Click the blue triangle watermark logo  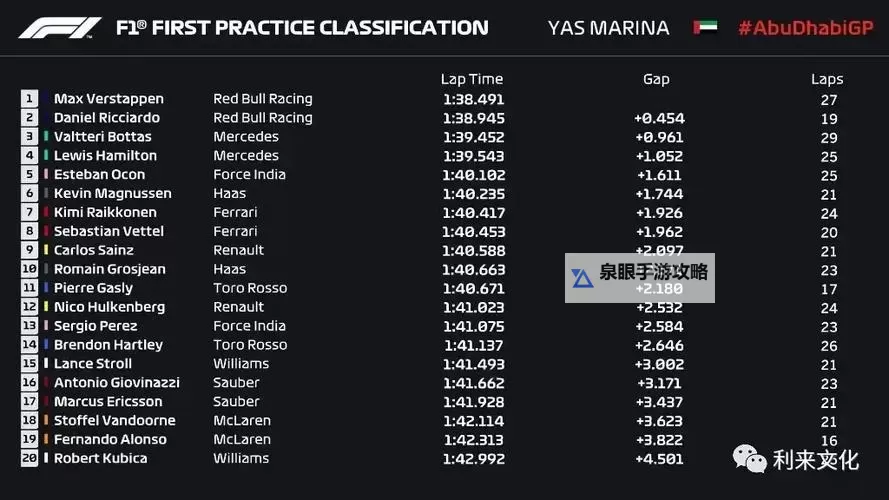click(x=582, y=277)
